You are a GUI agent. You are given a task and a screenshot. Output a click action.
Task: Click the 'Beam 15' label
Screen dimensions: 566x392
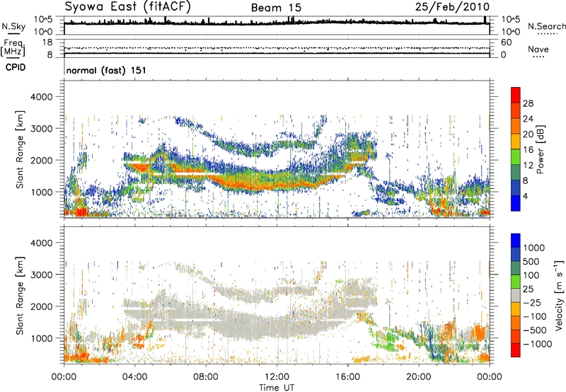tap(276, 8)
